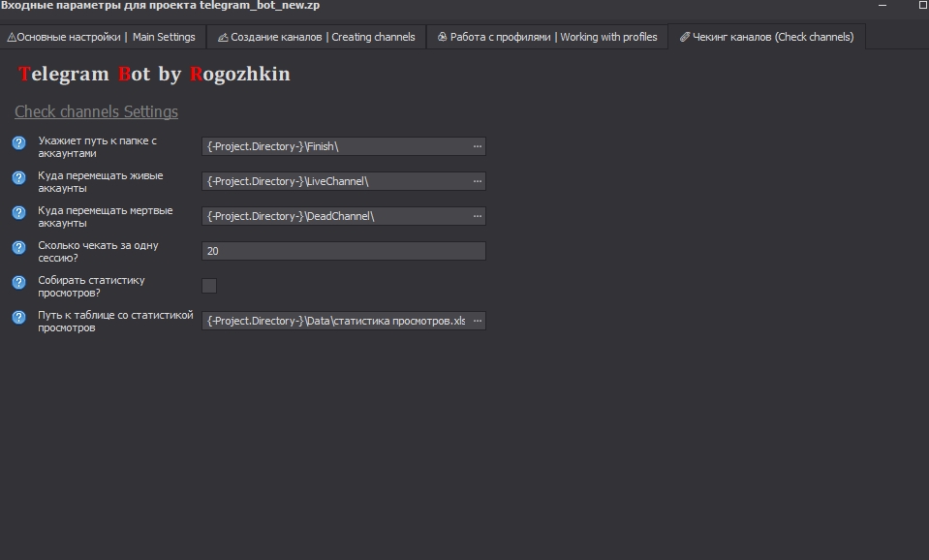Browse folder for DeadChannel path field
The height and width of the screenshot is (560, 929).
point(478,216)
